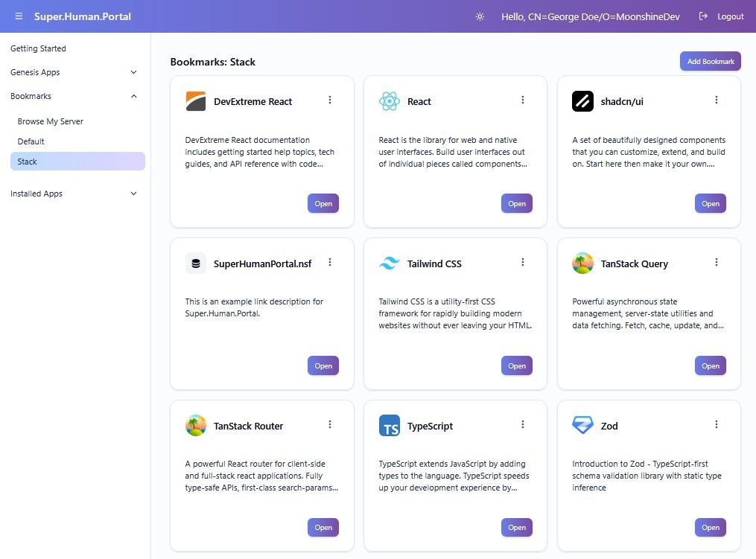This screenshot has height=559, width=756.
Task: Expand the Genesis Apps chevron
Action: [x=133, y=72]
